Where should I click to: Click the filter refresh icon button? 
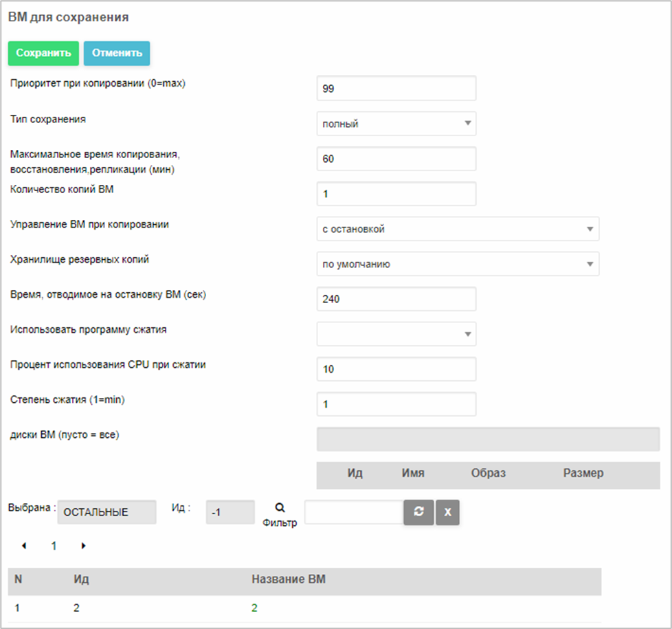coord(418,512)
